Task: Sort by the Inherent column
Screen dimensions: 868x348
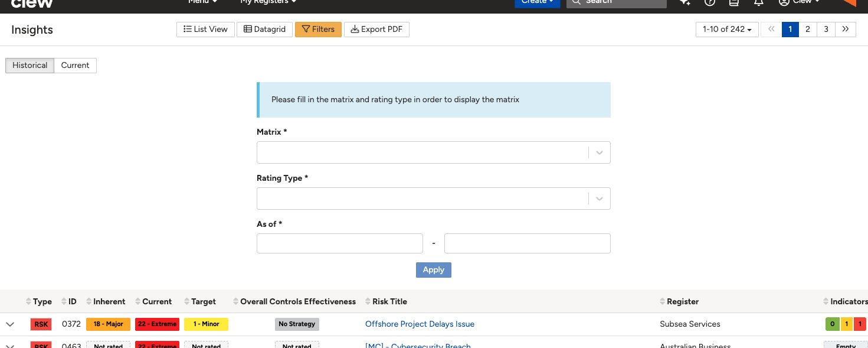Action: (106, 301)
